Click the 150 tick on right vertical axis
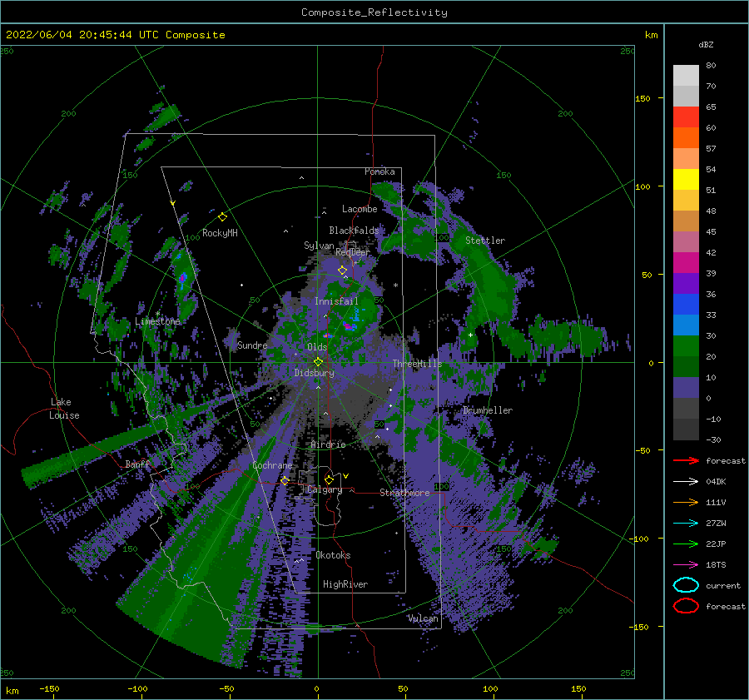Viewport: 749px width, 700px height. click(x=642, y=98)
